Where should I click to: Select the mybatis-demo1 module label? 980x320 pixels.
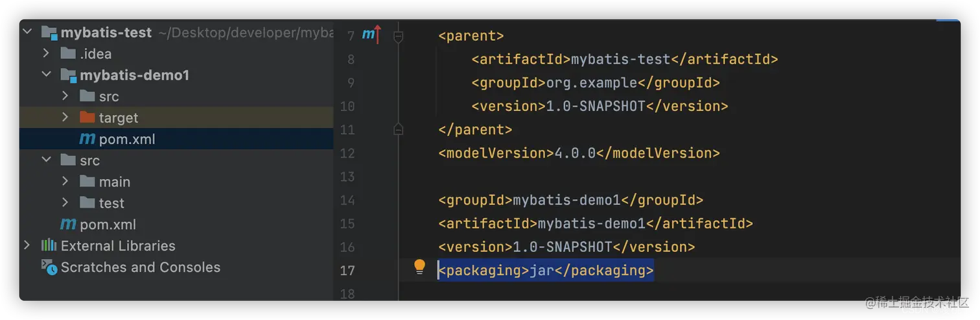click(x=135, y=75)
